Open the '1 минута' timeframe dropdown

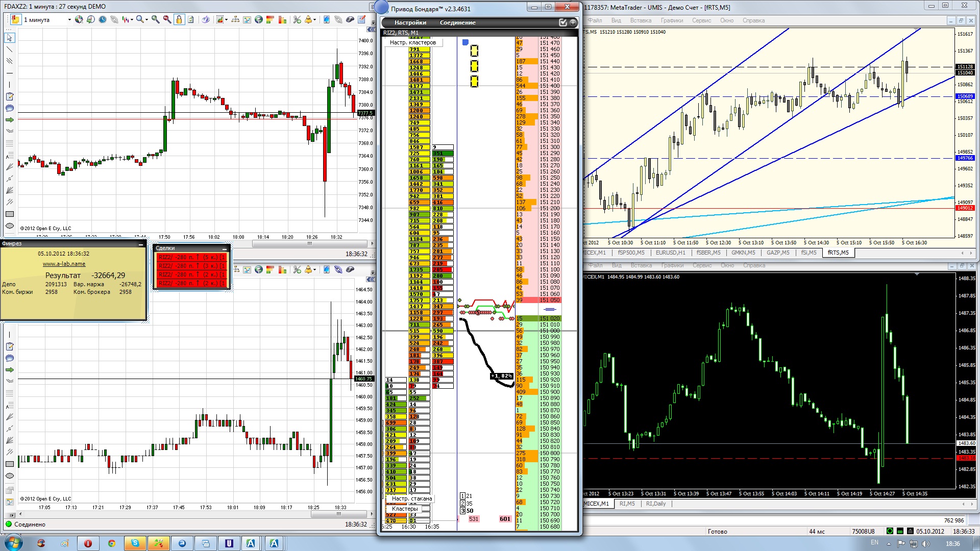click(69, 20)
